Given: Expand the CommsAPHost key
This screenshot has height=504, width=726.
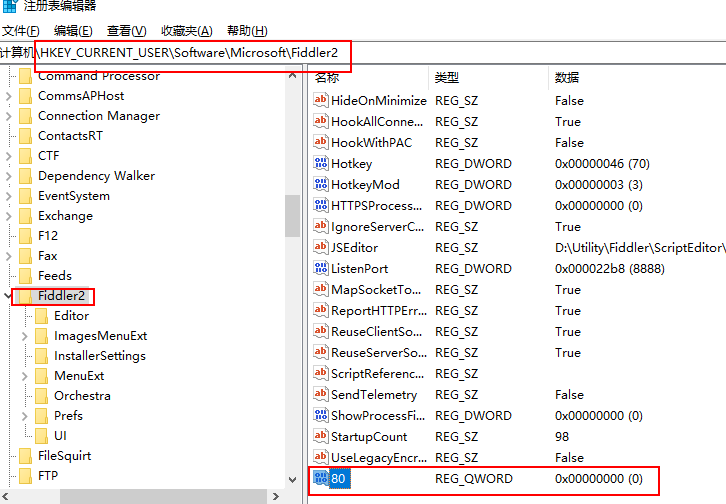Looking at the screenshot, I should [8, 96].
